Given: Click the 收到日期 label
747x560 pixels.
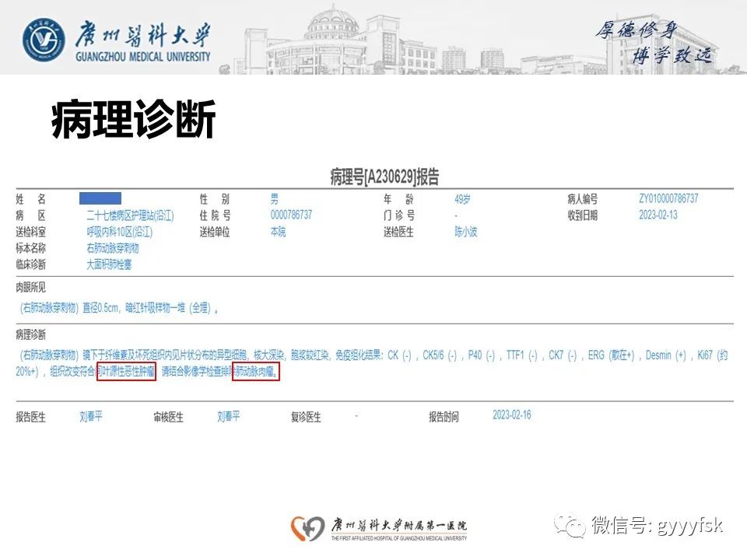Looking at the screenshot, I should tap(582, 215).
